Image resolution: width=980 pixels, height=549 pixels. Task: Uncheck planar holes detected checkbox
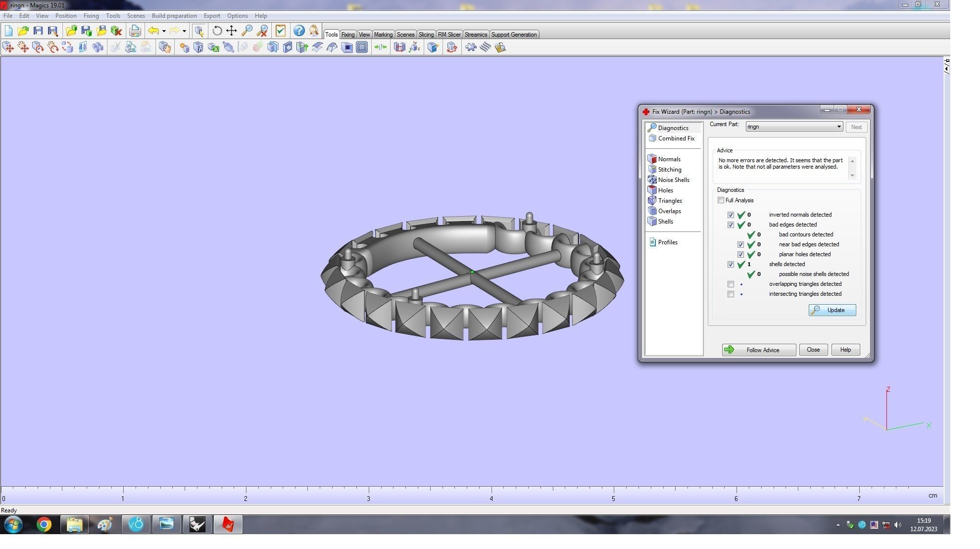(740, 255)
